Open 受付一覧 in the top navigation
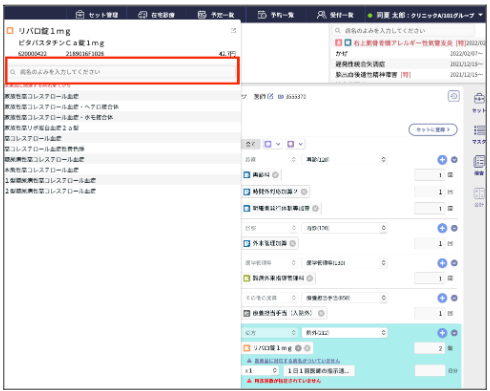The image size is (490, 391). pos(335,15)
